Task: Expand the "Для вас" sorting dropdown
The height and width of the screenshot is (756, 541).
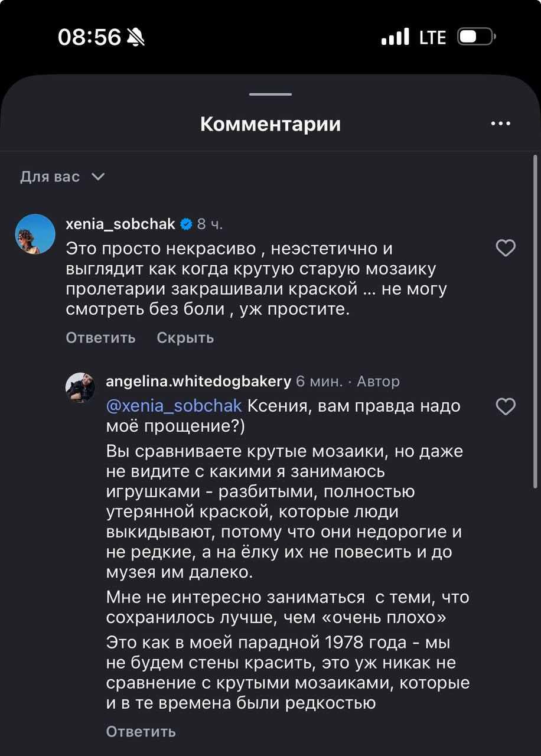Action: coord(50,177)
